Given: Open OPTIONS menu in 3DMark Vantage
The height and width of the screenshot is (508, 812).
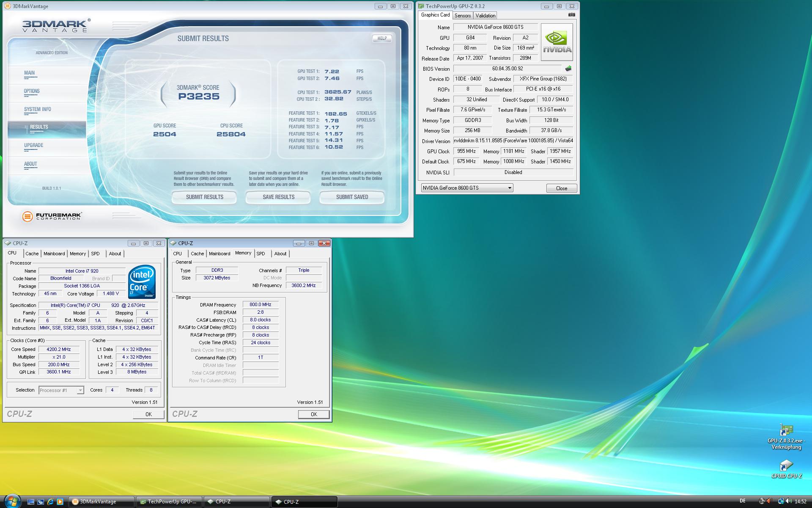Looking at the screenshot, I should (47, 92).
